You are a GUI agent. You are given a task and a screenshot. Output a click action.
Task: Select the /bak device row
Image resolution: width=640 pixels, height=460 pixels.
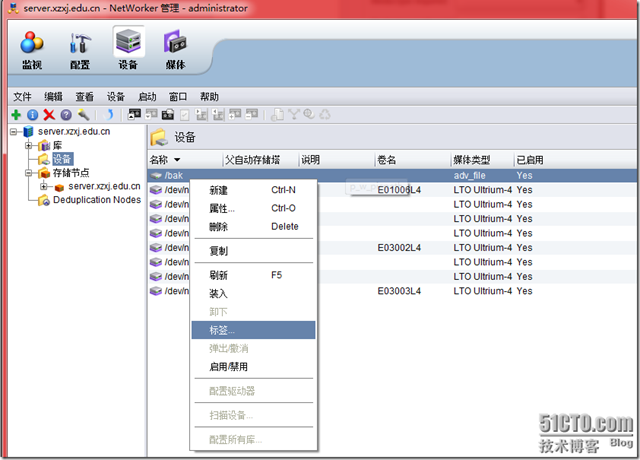point(392,176)
